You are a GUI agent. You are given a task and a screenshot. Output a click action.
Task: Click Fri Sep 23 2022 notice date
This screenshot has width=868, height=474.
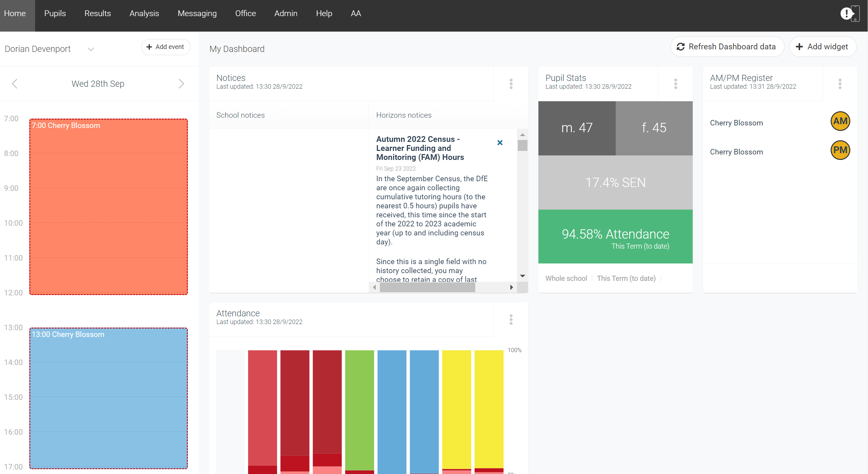pyautogui.click(x=396, y=169)
